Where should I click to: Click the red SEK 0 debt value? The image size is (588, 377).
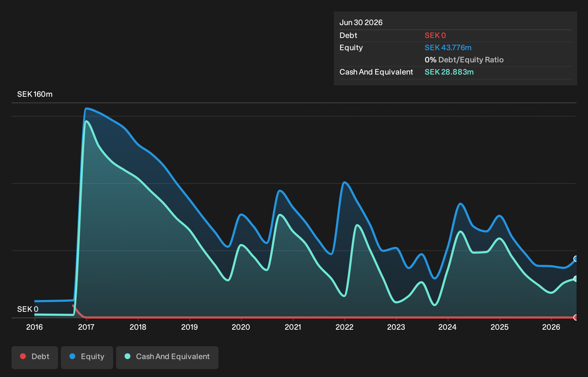pyautogui.click(x=435, y=35)
